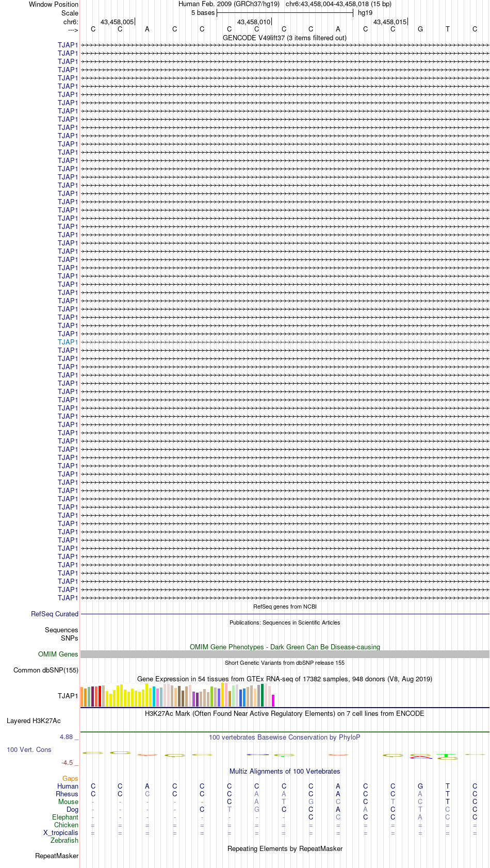Image resolution: width=490 pixels, height=868 pixels.
Task: Click the 'Layered H3K27Ac' track label
Action: click(x=34, y=721)
